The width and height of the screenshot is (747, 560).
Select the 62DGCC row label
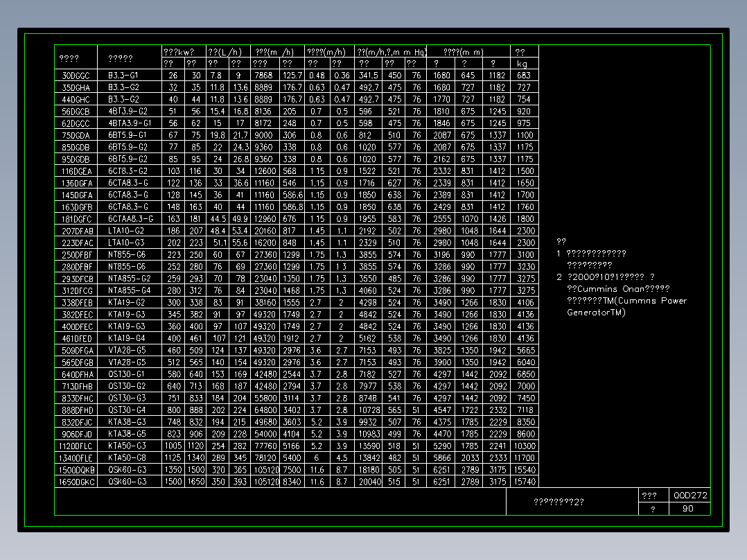pos(76,123)
